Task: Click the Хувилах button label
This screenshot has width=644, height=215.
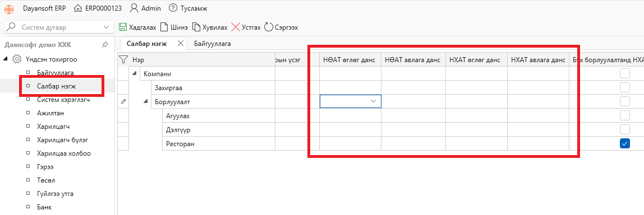Action: pyautogui.click(x=215, y=27)
